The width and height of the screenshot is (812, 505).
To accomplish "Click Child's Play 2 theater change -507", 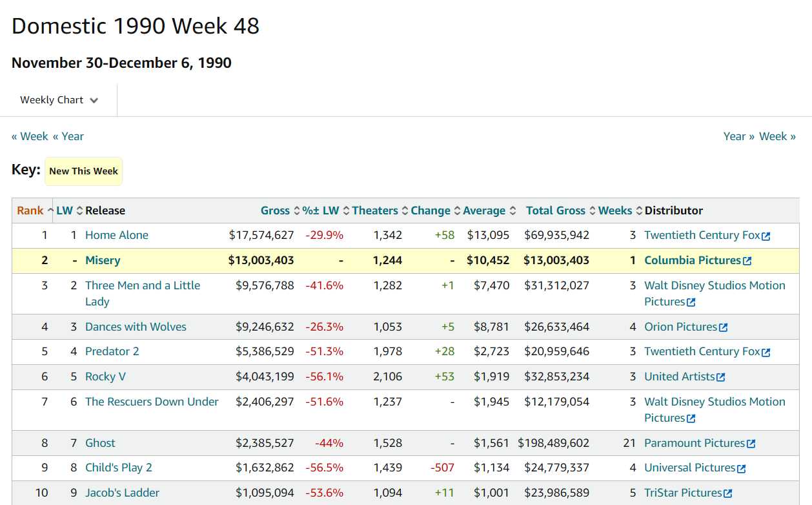I will tap(443, 468).
